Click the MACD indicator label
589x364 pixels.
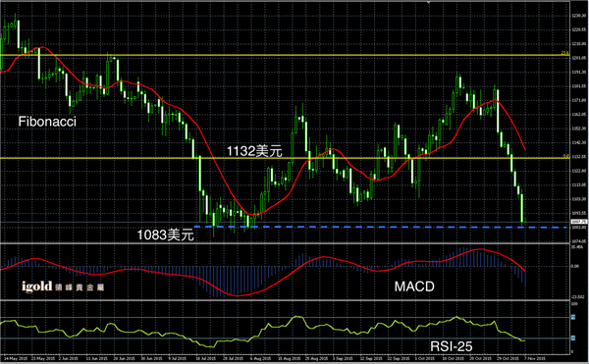[414, 286]
